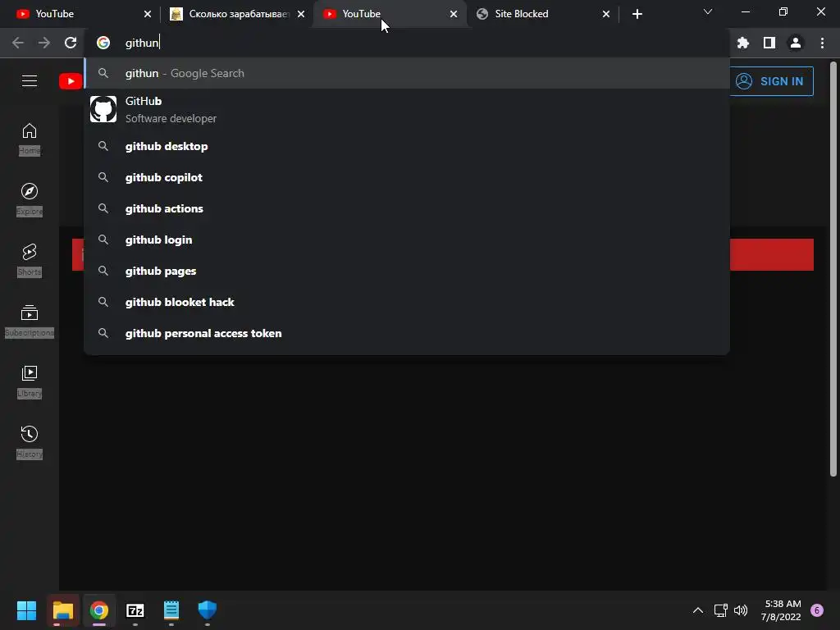Choose 'github personal access token' suggestion

(407, 333)
